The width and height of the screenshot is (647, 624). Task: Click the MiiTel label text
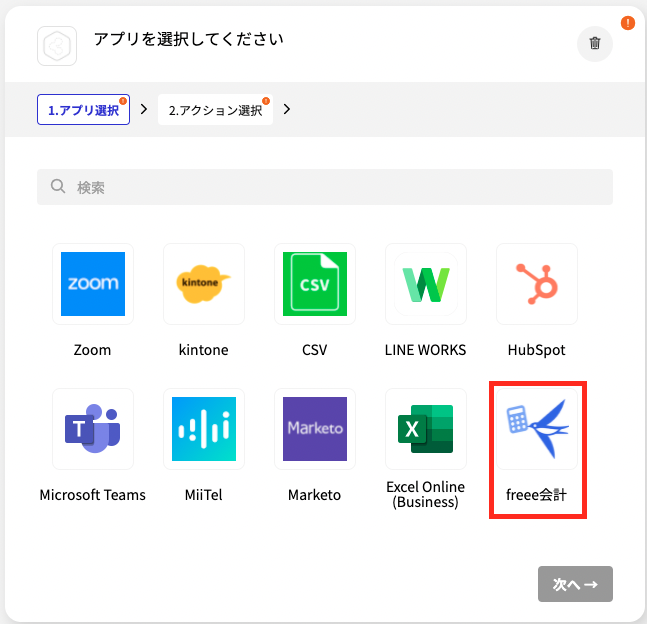203,495
